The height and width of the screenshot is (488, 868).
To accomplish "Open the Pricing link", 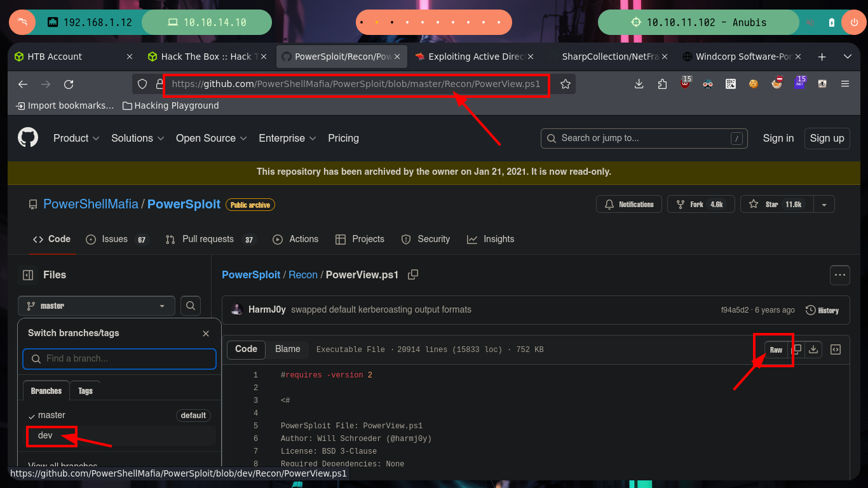I will (343, 138).
